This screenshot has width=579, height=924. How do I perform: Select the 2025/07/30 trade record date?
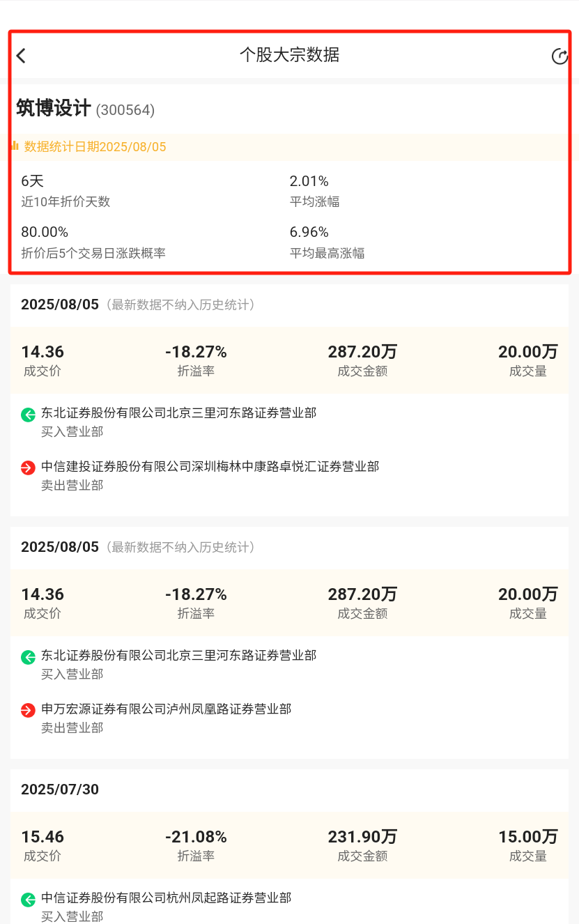pos(60,790)
